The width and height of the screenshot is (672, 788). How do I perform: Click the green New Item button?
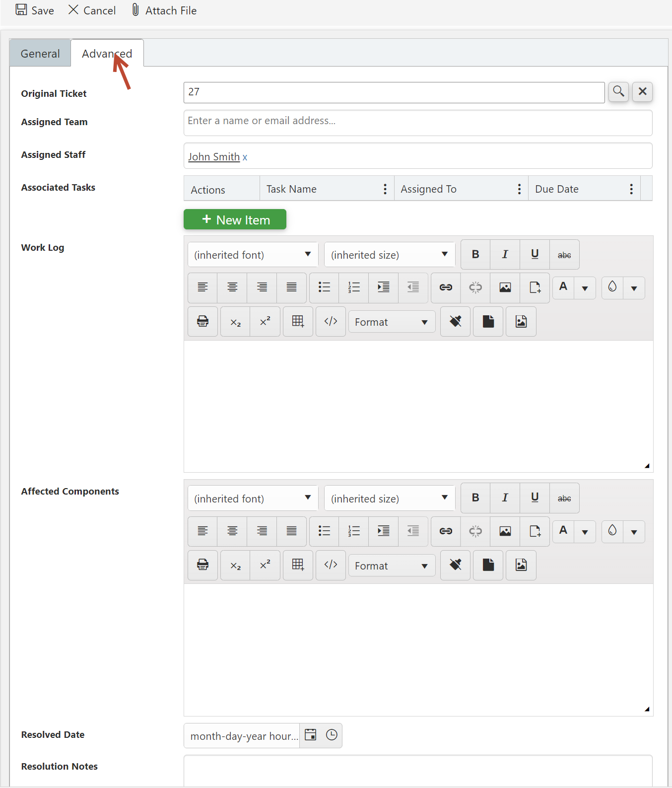(235, 219)
